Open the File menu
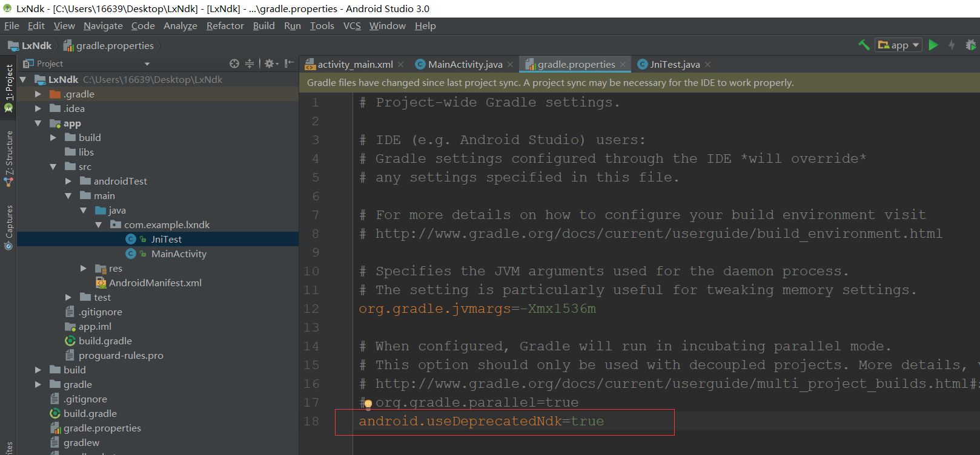The height and width of the screenshot is (455, 980). [12, 25]
